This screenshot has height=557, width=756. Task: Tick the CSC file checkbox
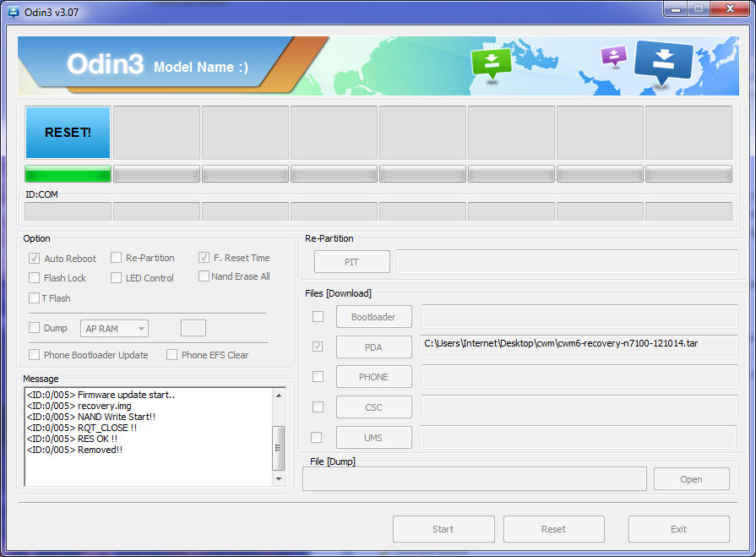pos(318,407)
